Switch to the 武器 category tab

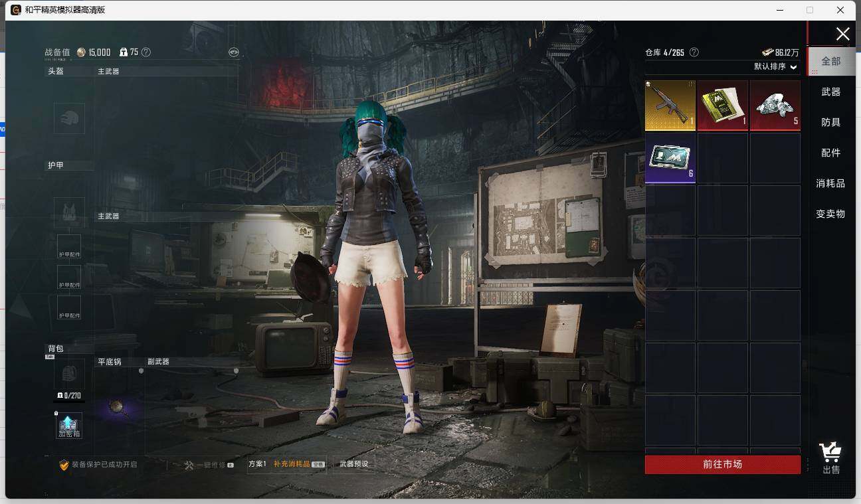coord(831,92)
